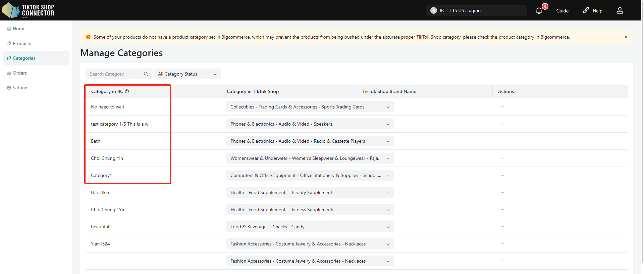The height and width of the screenshot is (274, 644).
Task: Select Categories in sidebar
Action: click(36, 58)
